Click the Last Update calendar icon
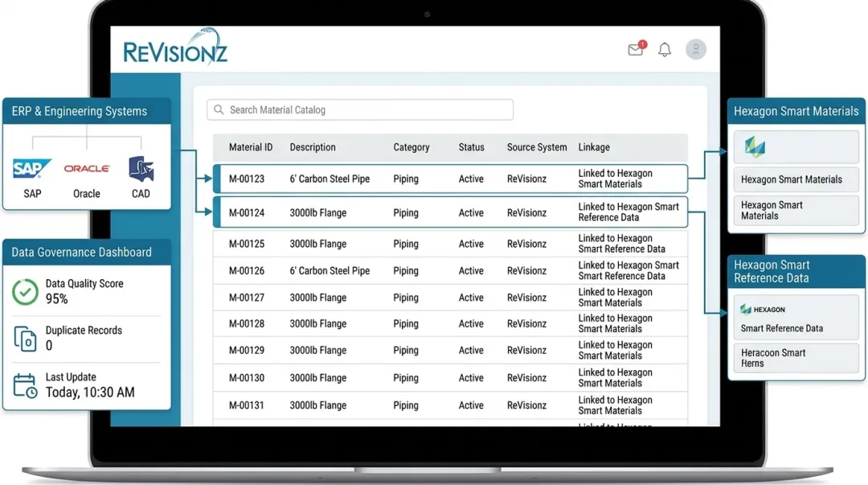The width and height of the screenshot is (868, 485). pos(25,386)
